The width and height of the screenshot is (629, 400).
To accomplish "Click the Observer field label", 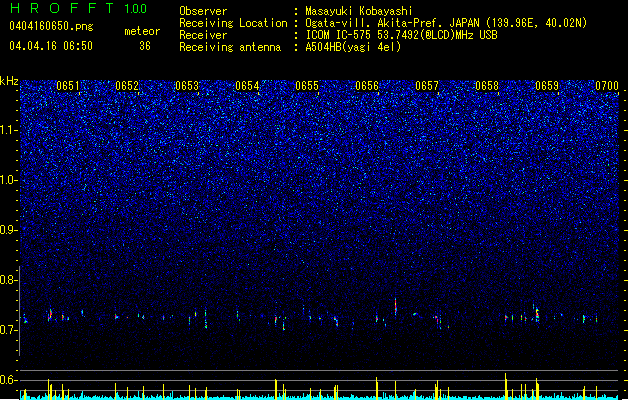I will pyautogui.click(x=203, y=11).
